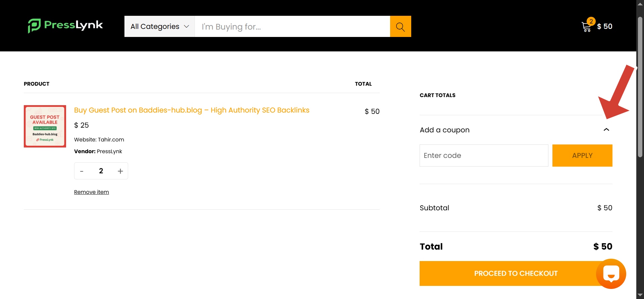Viewport: 644px width, 299px height.
Task: Focus the I'm Buying for search field
Action: 292,26
